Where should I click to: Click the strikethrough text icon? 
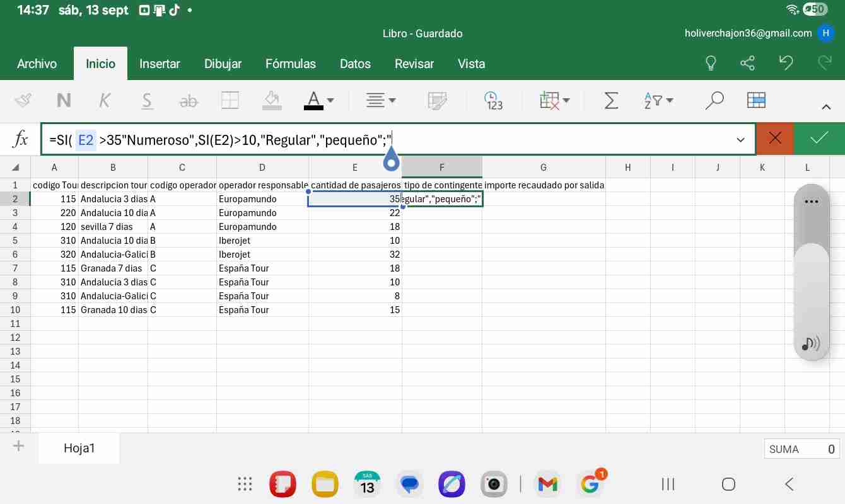[x=189, y=101]
